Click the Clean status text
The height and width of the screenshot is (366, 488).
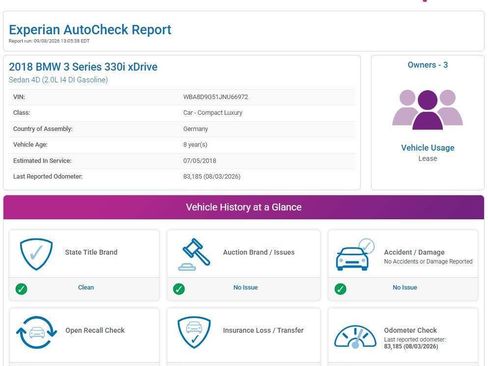click(86, 287)
